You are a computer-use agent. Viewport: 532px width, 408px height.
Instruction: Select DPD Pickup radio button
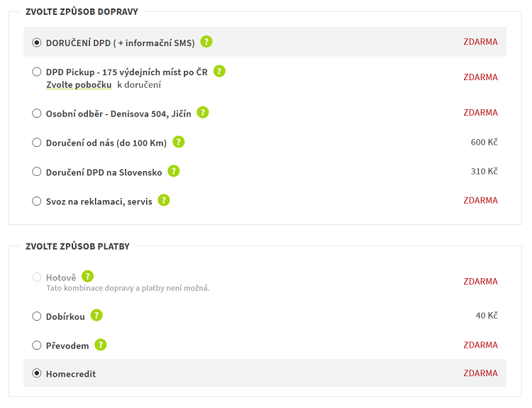pyautogui.click(x=37, y=72)
